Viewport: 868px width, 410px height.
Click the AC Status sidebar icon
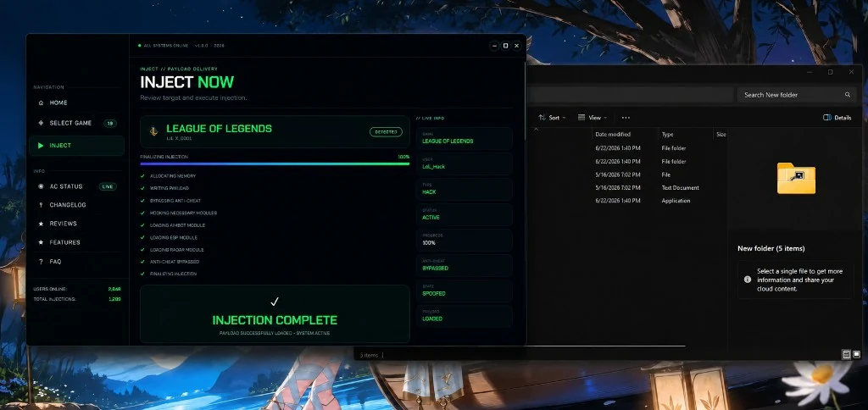coord(41,186)
